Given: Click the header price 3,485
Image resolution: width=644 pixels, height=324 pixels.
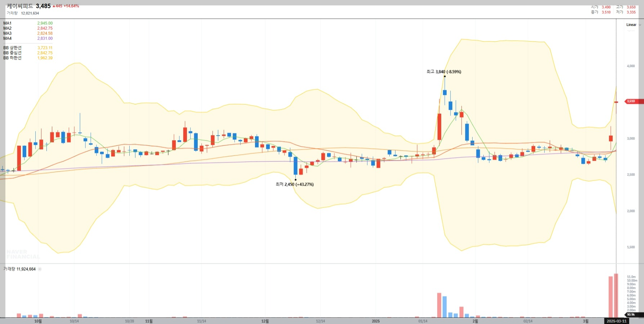Looking at the screenshot, I should [x=43, y=6].
